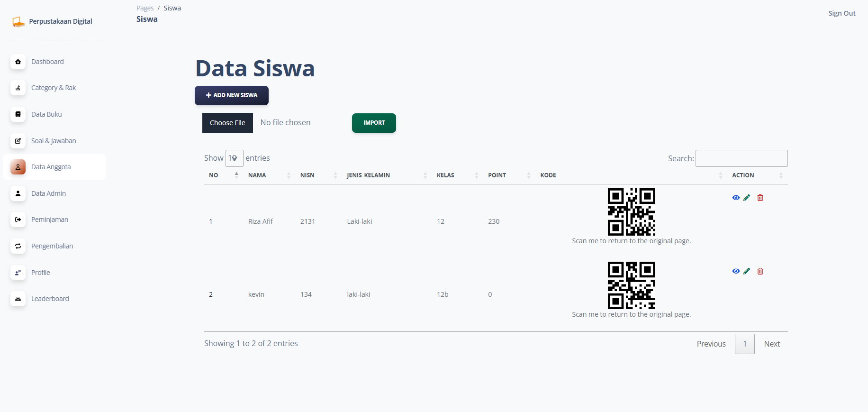The width and height of the screenshot is (868, 412).
Task: Click kevin's QR code image
Action: (x=632, y=285)
